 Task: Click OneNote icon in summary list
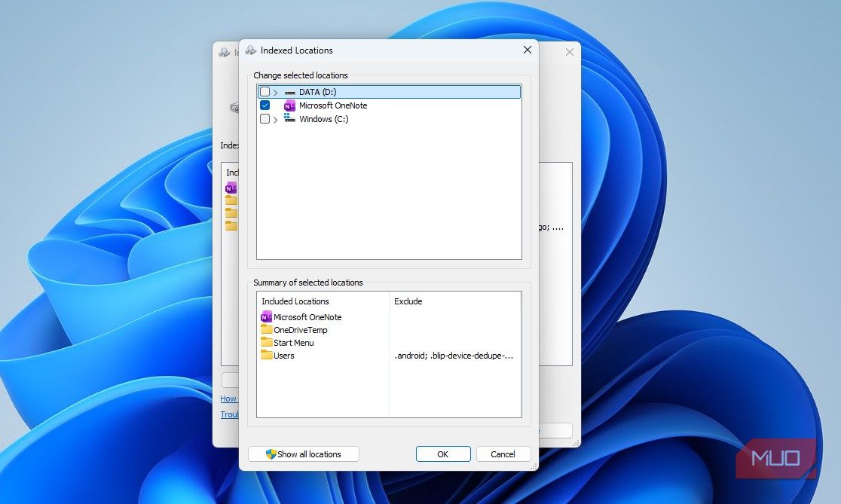pyautogui.click(x=266, y=317)
